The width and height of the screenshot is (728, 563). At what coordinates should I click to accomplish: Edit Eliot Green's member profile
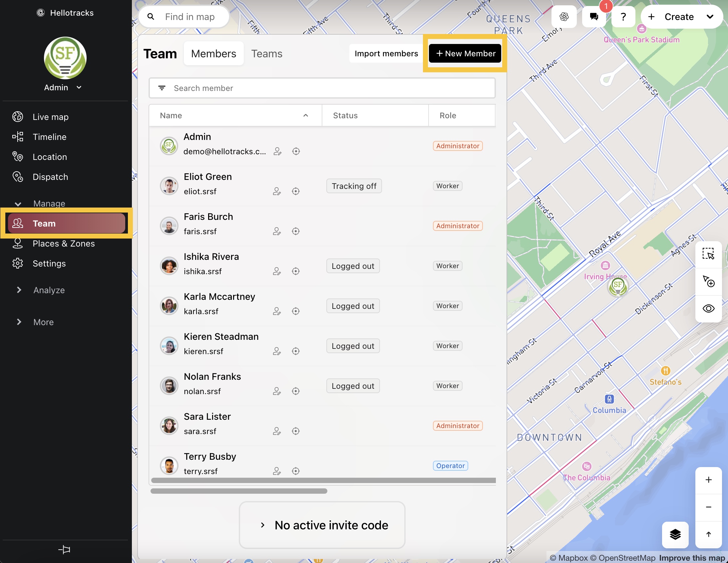[x=277, y=191]
